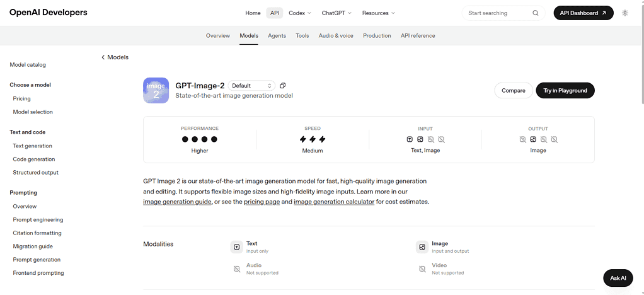This screenshot has width=644, height=295.
Task: Open the Default version dropdown
Action: 252,86
